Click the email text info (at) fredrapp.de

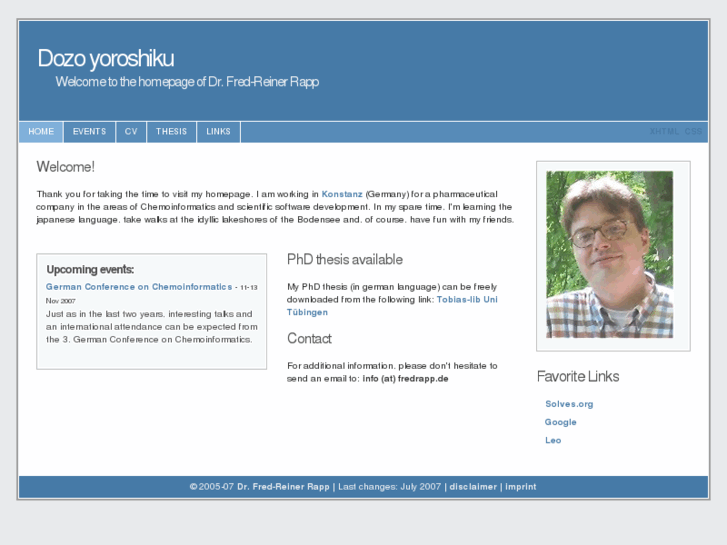(x=405, y=378)
